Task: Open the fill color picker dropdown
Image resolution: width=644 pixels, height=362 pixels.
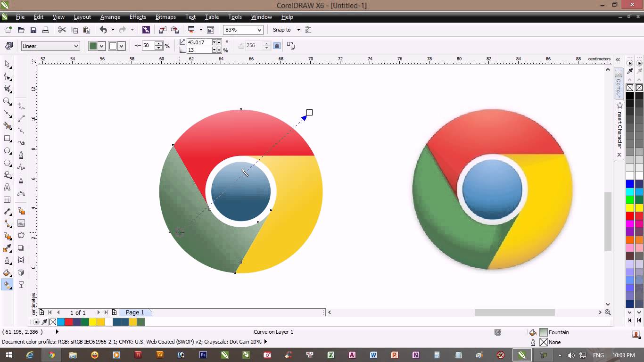Action: (102, 46)
